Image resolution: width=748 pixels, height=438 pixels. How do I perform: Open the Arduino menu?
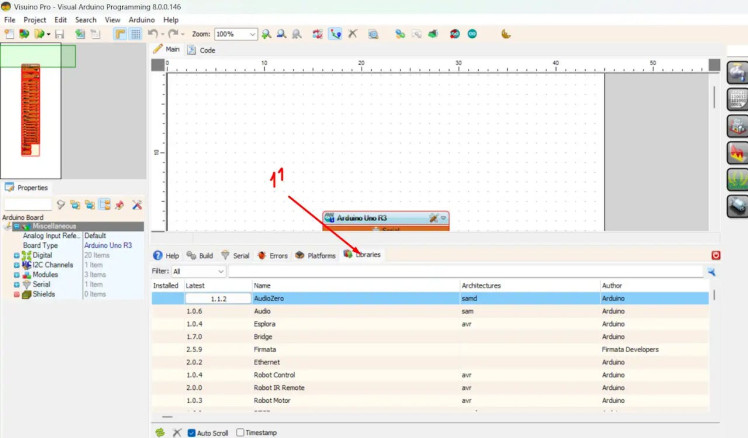pos(142,19)
